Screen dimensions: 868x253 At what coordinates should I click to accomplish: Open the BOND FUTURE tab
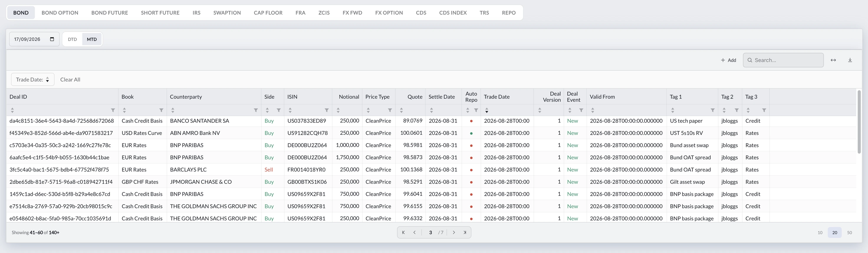pos(110,13)
